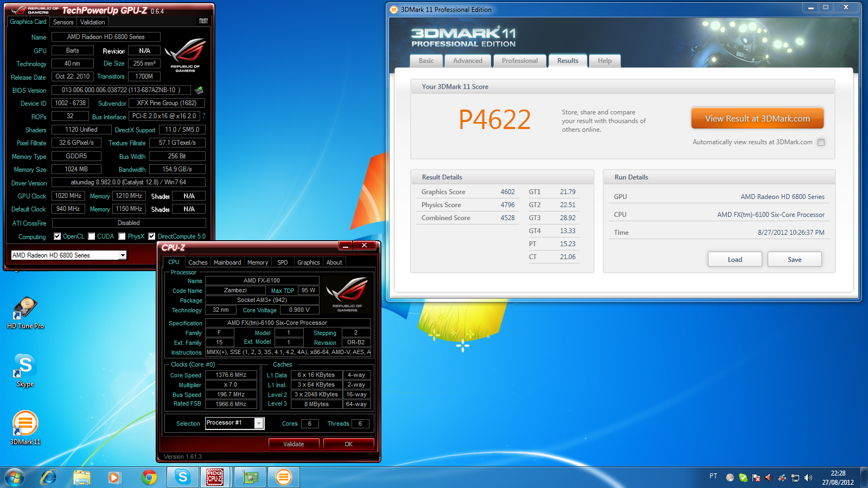
Task: Click the PT language indicator in the tray
Action: point(713,476)
